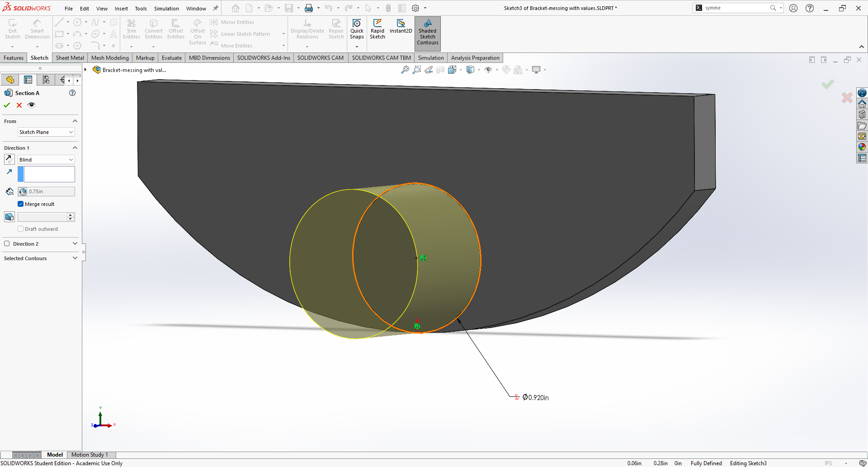The width and height of the screenshot is (868, 467).
Task: Open the Simulation menu
Action: coord(166,9)
